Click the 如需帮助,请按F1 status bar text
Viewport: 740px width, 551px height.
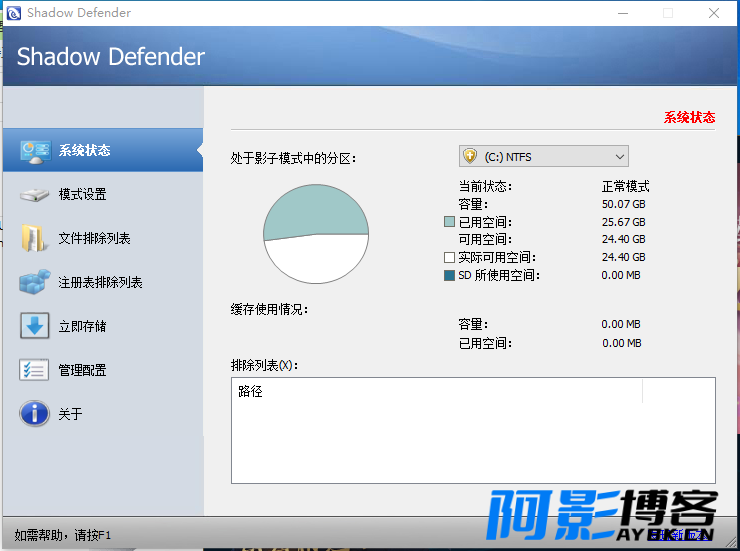(x=62, y=535)
